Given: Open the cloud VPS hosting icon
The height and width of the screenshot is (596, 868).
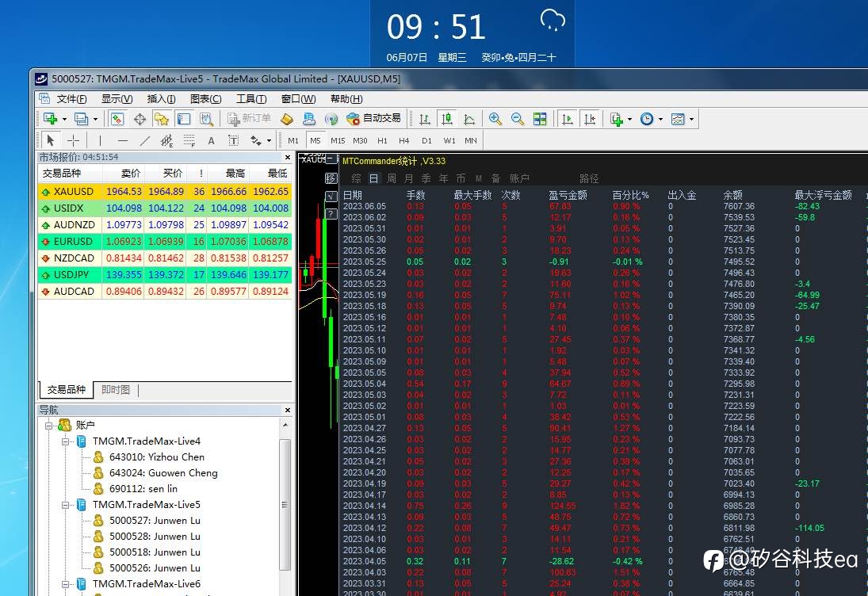Looking at the screenshot, I should pos(309,118).
